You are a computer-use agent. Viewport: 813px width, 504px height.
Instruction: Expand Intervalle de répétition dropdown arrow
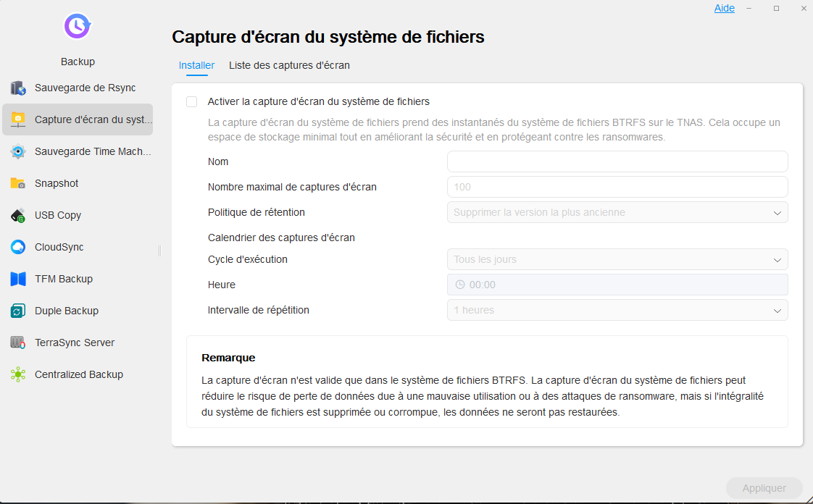[x=777, y=311]
